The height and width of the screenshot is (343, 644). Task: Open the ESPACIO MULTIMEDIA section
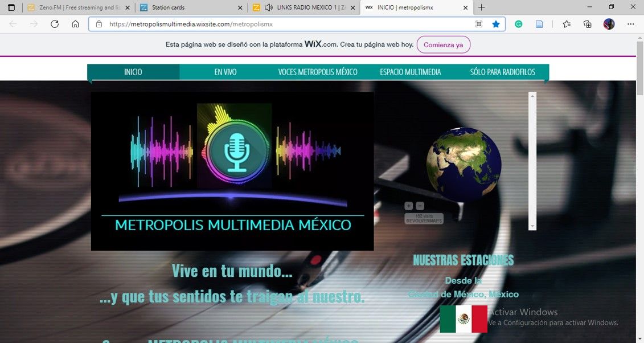click(x=411, y=72)
